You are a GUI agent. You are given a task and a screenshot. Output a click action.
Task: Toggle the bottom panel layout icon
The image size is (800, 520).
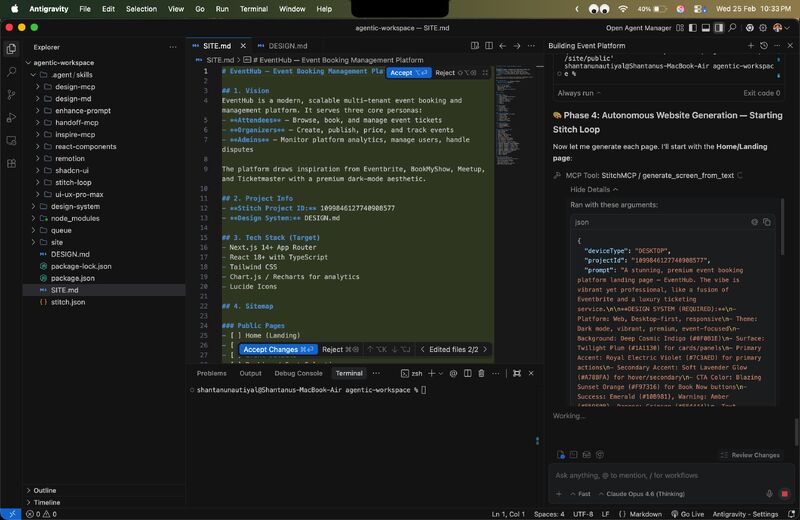click(706, 28)
